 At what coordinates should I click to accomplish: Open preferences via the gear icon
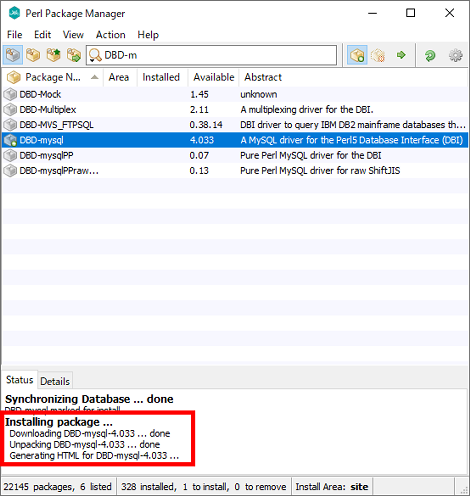456,55
